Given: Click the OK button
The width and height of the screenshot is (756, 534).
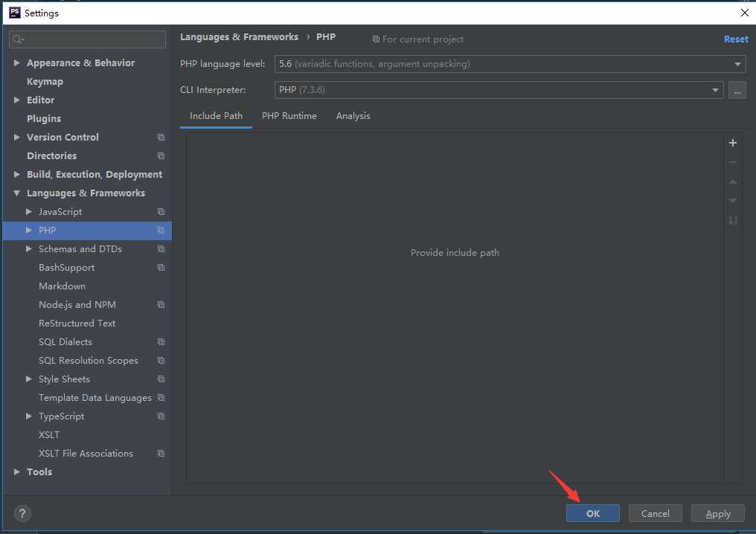Looking at the screenshot, I should click(x=592, y=513).
